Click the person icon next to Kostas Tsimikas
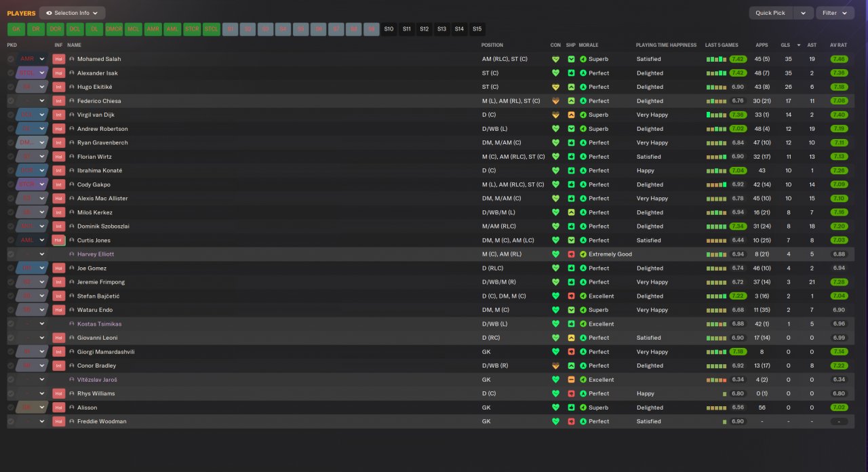This screenshot has height=472, width=868. coord(72,324)
